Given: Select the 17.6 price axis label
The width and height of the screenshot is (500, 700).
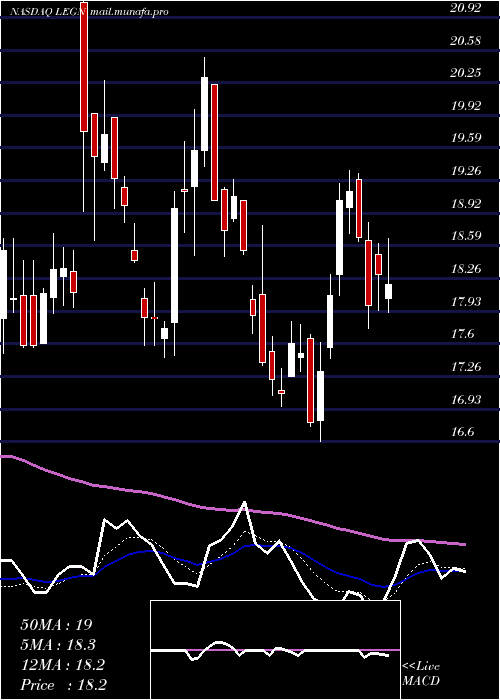Looking at the screenshot, I should [463, 334].
